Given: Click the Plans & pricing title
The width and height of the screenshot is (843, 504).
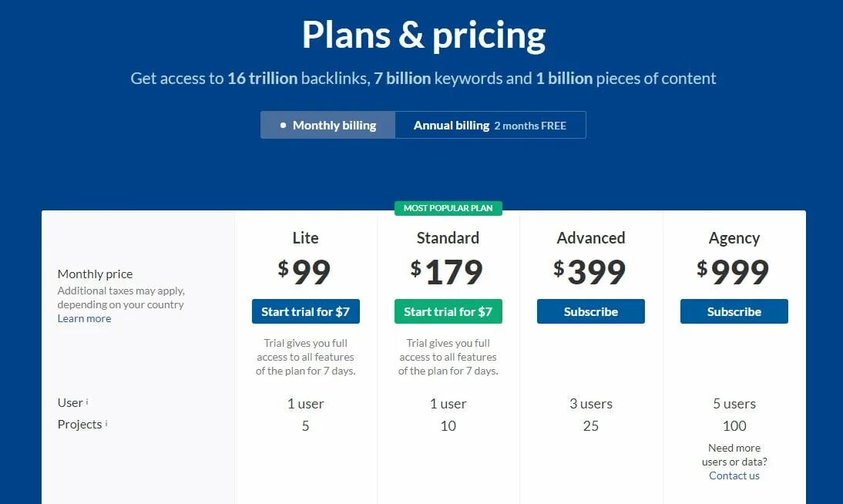Looking at the screenshot, I should (424, 35).
